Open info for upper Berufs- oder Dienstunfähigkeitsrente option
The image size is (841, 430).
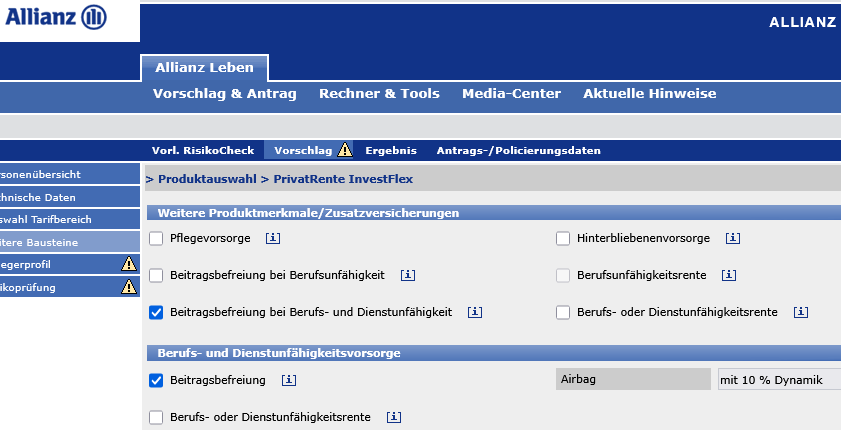(801, 312)
